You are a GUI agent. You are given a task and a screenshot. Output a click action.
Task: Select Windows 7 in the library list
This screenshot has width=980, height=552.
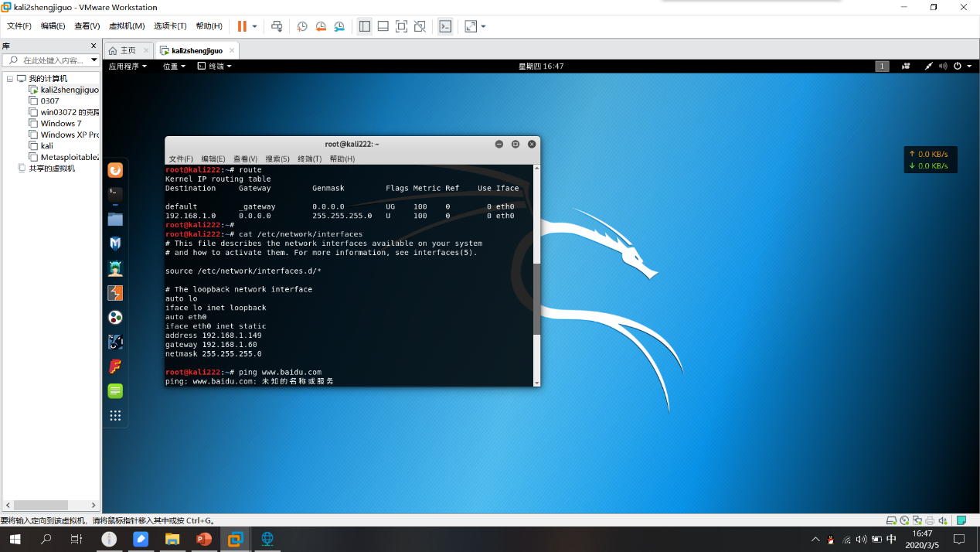pyautogui.click(x=61, y=122)
